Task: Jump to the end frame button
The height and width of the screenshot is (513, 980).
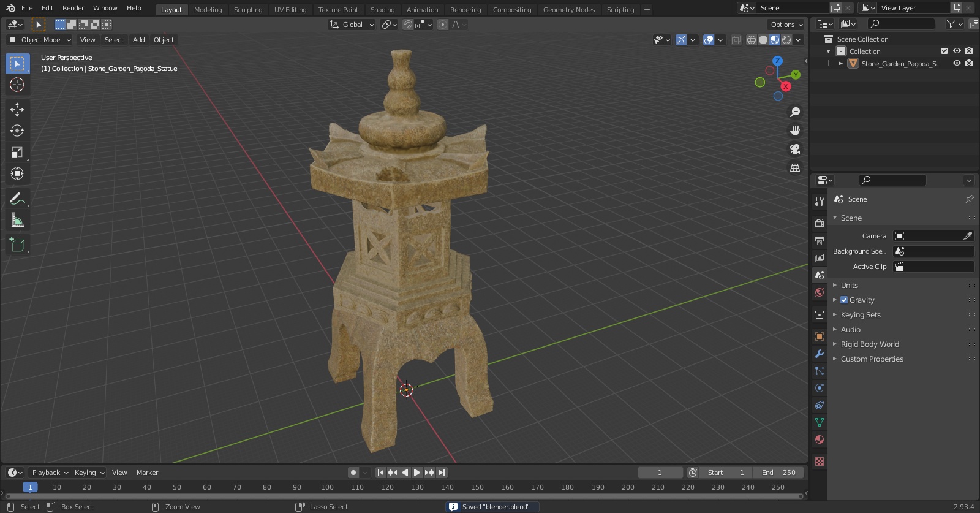Action: click(442, 473)
